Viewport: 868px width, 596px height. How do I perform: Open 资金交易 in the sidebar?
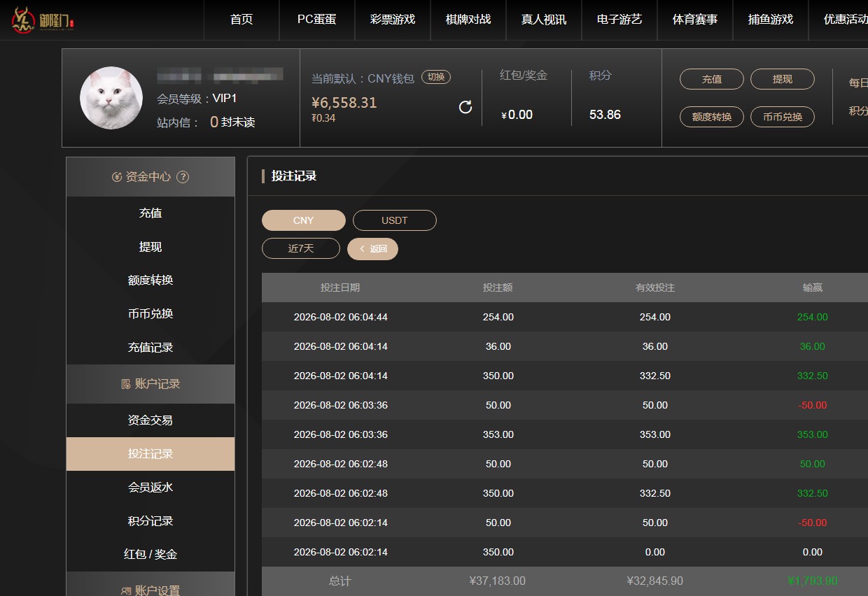pyautogui.click(x=150, y=420)
